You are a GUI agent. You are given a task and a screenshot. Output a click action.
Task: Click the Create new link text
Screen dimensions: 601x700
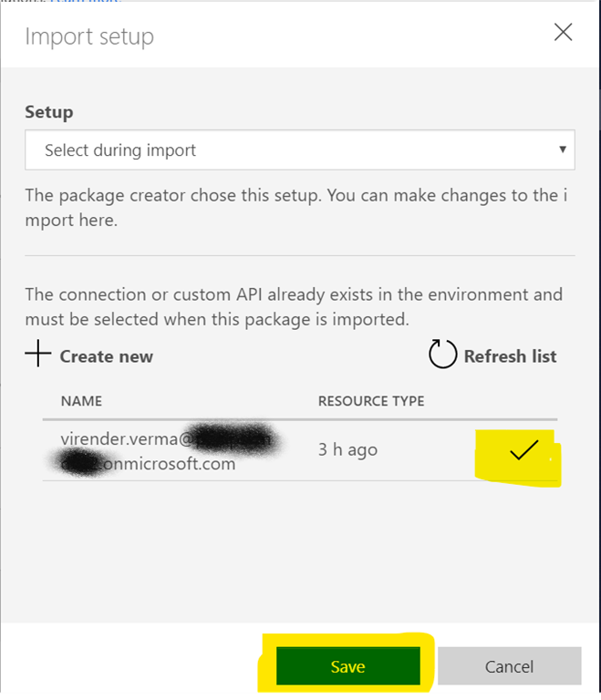click(106, 356)
